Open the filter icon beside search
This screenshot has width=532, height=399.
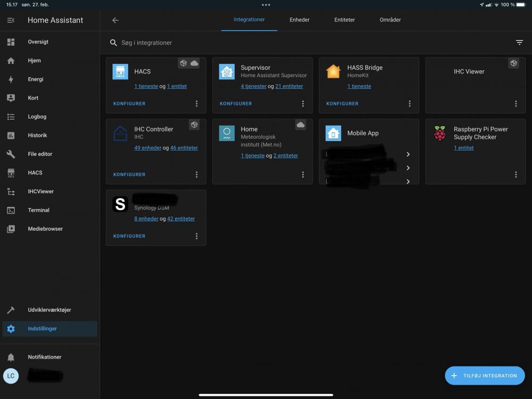coord(519,43)
